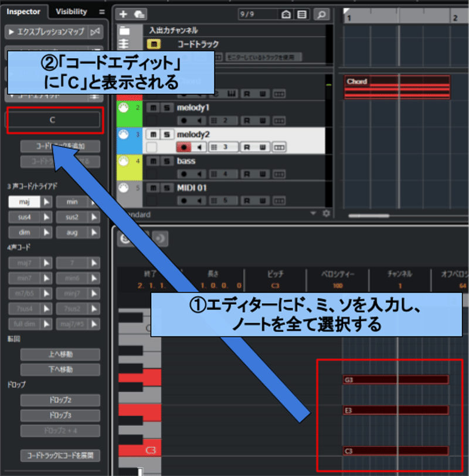Click bar 2 marker on the ruler
Viewport: 469px width, 476px height.
455,18
